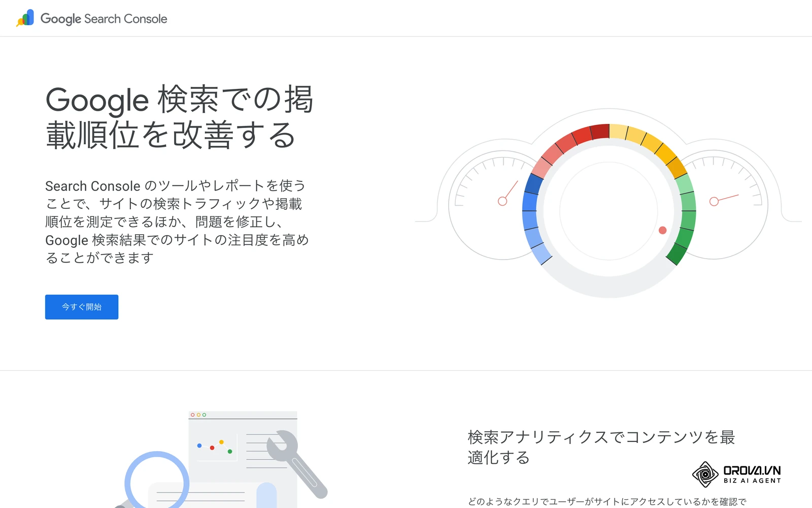Click the Google Search Console logo icon
Viewport: 812px width, 508px height.
[25, 18]
